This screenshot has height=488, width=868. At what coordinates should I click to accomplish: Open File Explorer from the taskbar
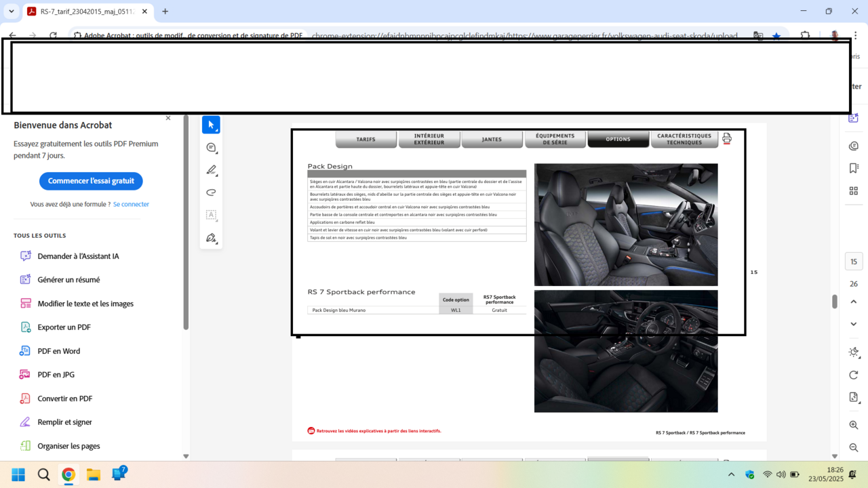94,474
